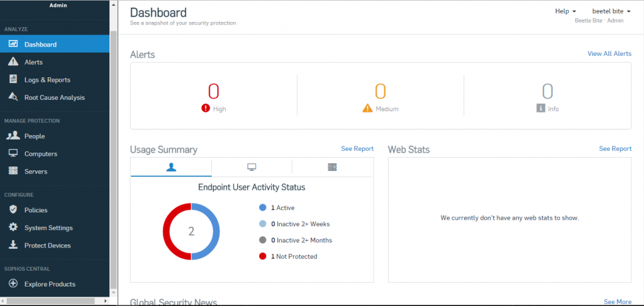
Task: Open the Policies section
Action: pyautogui.click(x=55, y=210)
